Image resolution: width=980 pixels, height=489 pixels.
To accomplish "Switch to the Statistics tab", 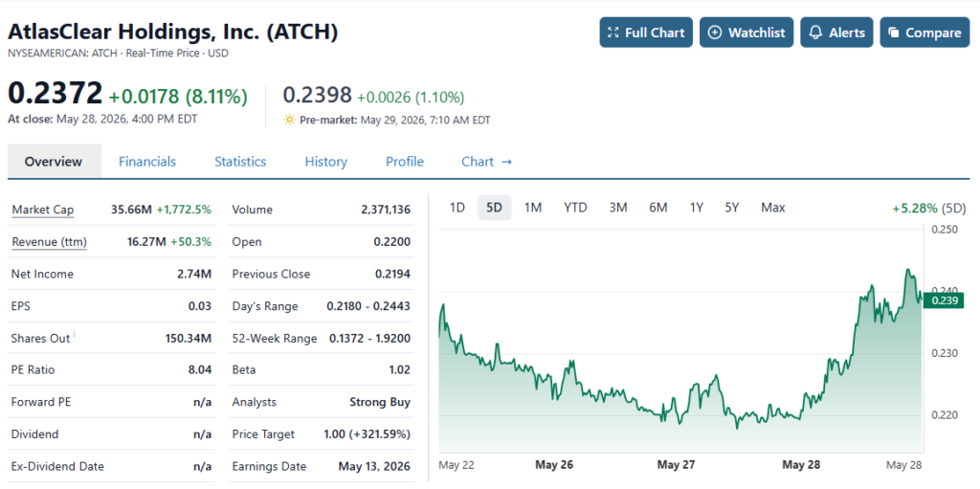I will point(240,162).
